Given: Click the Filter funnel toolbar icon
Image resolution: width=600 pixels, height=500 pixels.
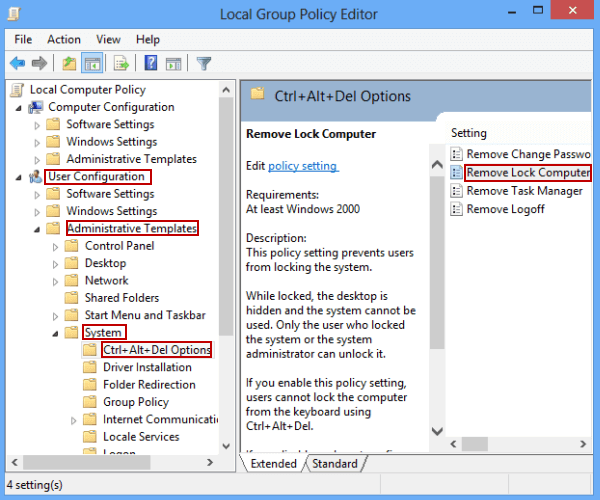Looking at the screenshot, I should click(204, 64).
